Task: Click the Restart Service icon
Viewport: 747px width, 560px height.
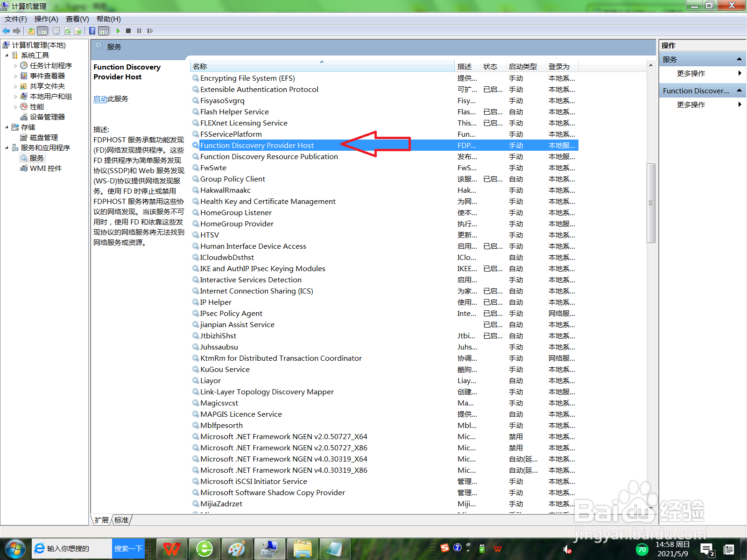Action: click(x=150, y=31)
